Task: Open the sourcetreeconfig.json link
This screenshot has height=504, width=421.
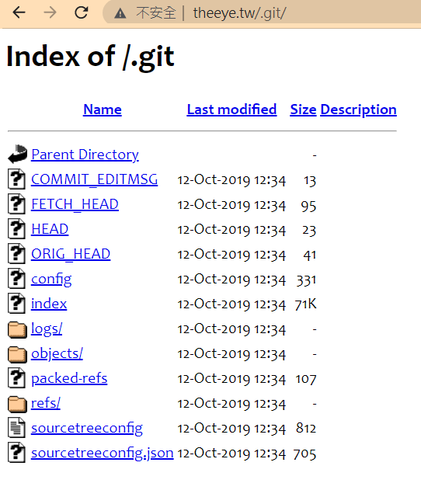Action: click(103, 454)
